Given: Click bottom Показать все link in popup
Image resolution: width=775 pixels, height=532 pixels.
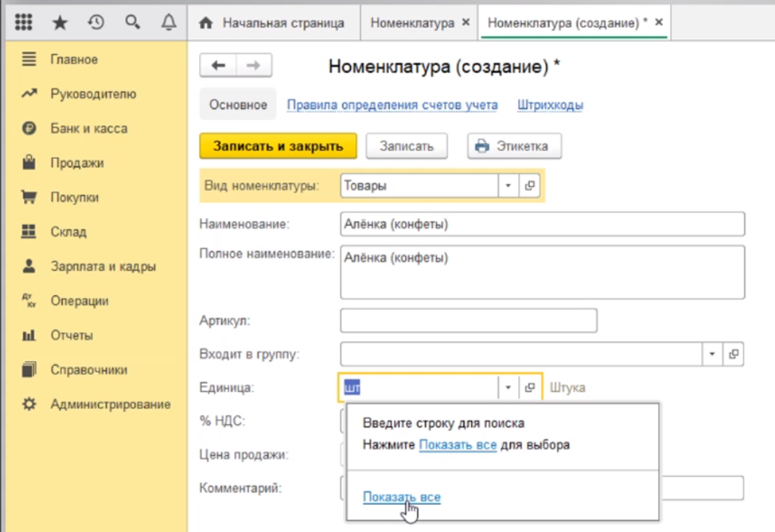Looking at the screenshot, I should coord(401,497).
